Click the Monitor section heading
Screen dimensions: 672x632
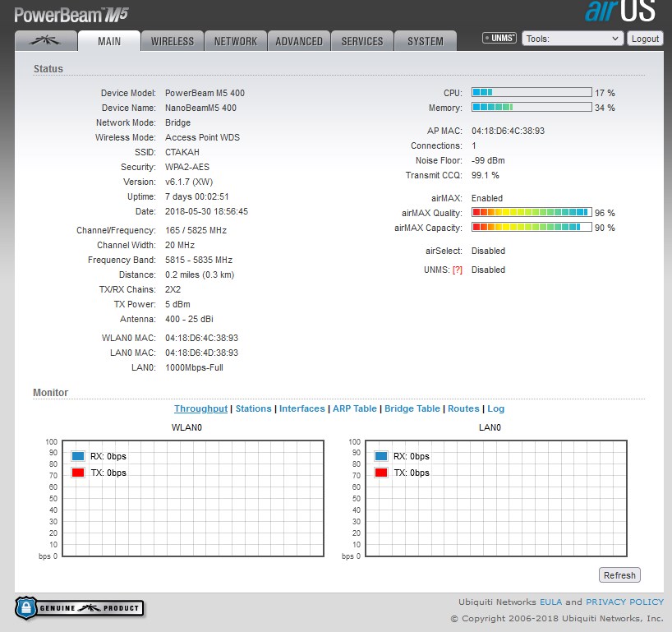click(x=51, y=392)
